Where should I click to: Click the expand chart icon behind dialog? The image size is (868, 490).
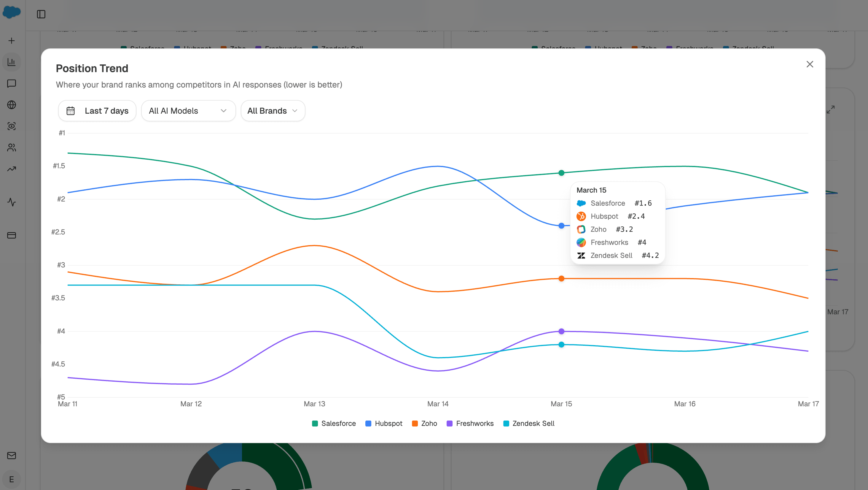[831, 109]
